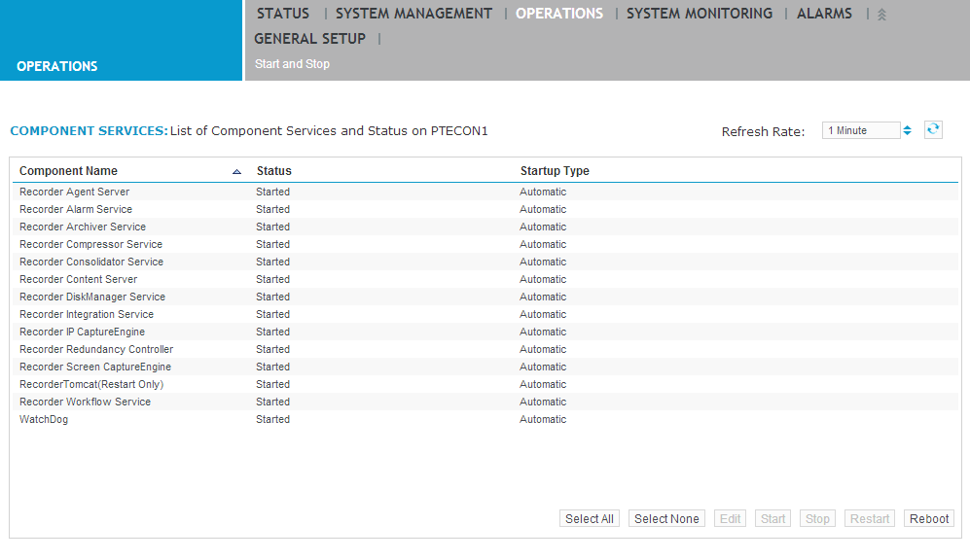Click the Restart button
Image resolution: width=970 pixels, height=560 pixels.
[x=869, y=518]
